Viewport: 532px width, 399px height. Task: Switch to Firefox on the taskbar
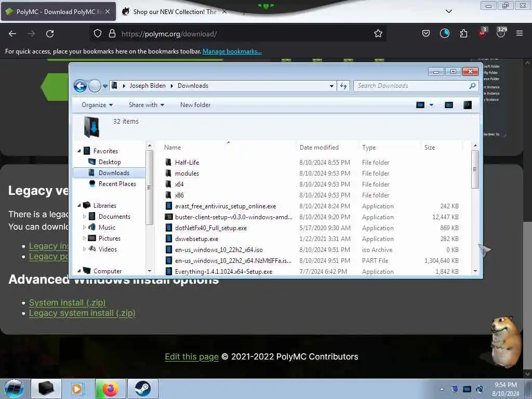[110, 389]
